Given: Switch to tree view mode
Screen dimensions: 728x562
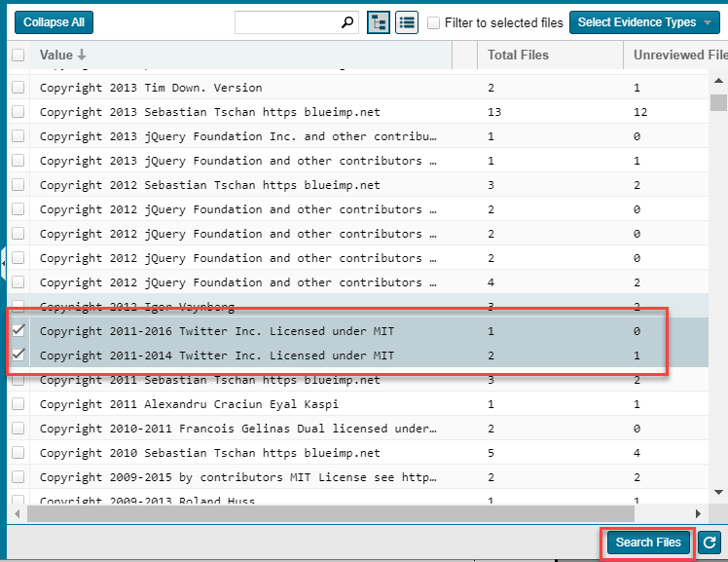Looking at the screenshot, I should (379, 22).
